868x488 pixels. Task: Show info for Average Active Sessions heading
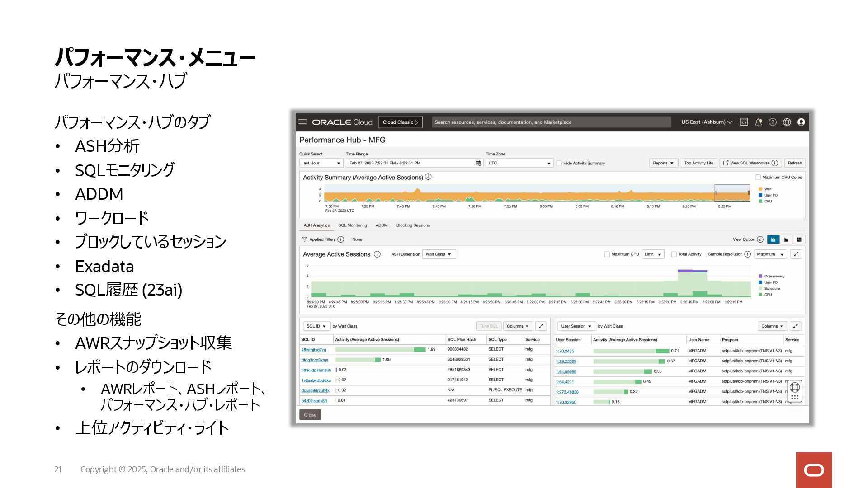point(377,254)
